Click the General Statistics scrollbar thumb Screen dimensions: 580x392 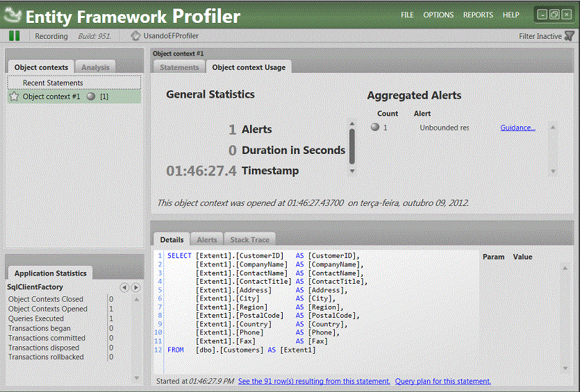pos(351,146)
